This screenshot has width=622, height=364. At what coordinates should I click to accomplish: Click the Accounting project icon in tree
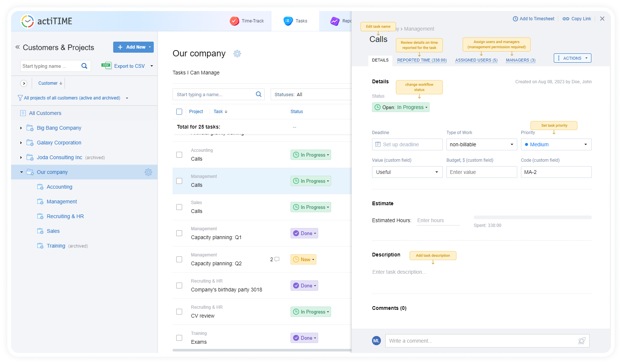[x=40, y=187]
